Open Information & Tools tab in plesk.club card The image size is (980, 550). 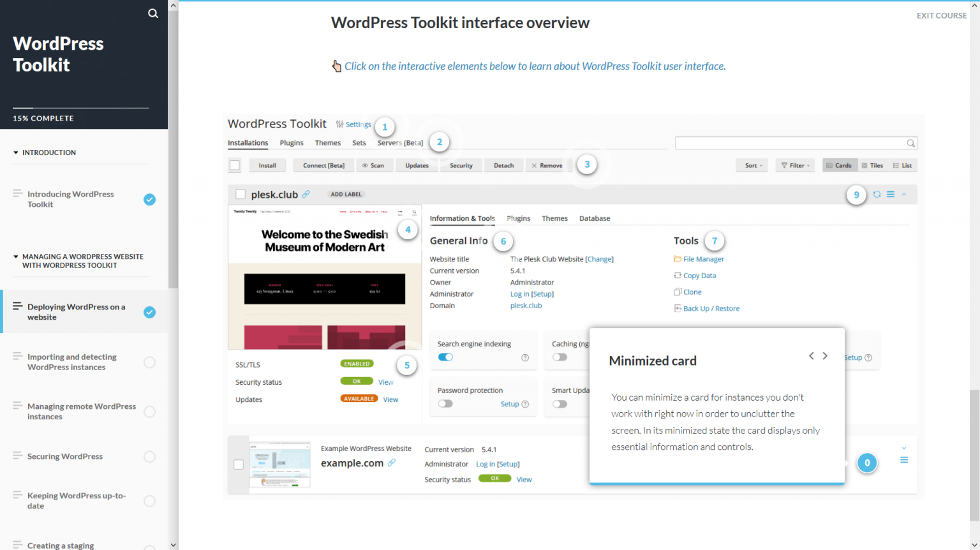[x=463, y=218]
